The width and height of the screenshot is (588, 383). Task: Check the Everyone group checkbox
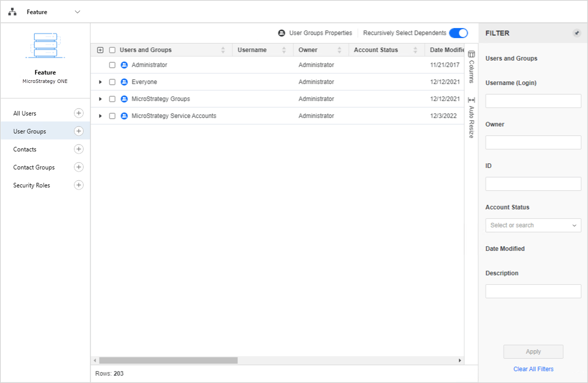[x=112, y=82]
